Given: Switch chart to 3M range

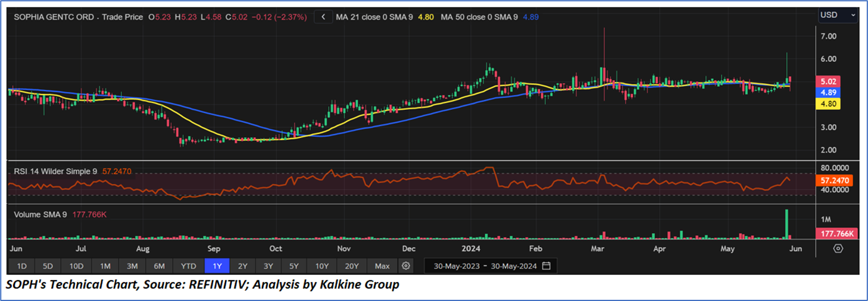Looking at the screenshot, I should pos(132,266).
